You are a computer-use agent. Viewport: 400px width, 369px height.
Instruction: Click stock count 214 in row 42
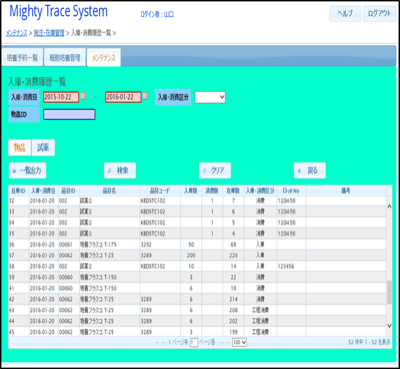233,299
